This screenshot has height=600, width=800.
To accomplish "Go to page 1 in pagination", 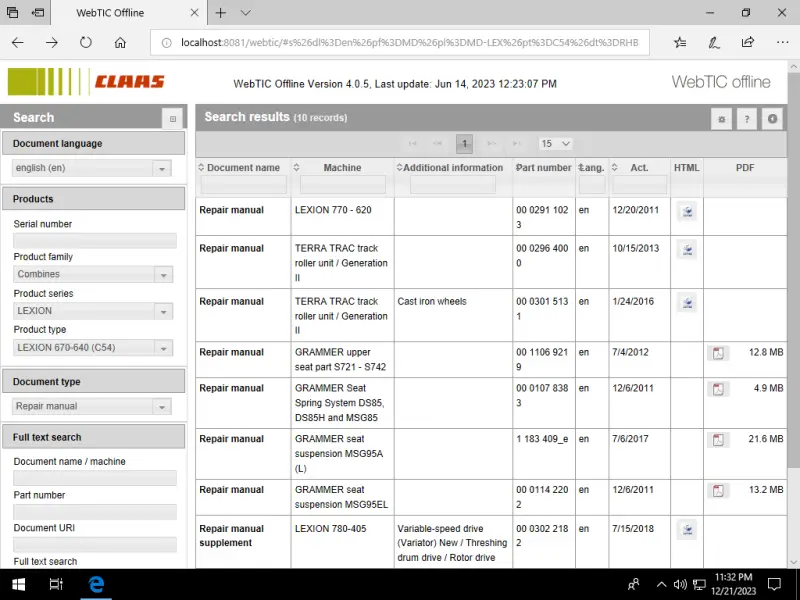I will [x=464, y=144].
